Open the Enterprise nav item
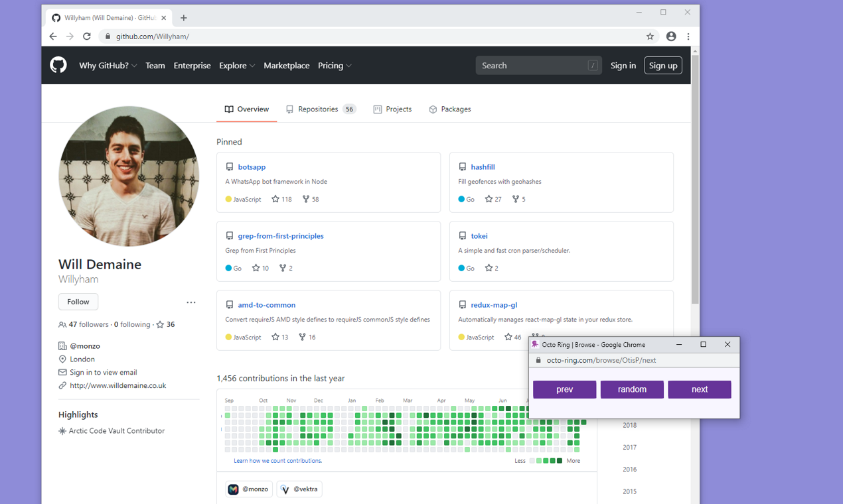843x504 pixels. coord(192,66)
